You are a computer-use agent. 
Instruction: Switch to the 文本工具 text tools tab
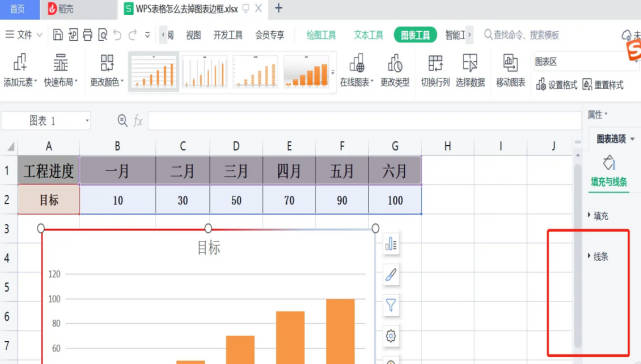[x=368, y=35]
